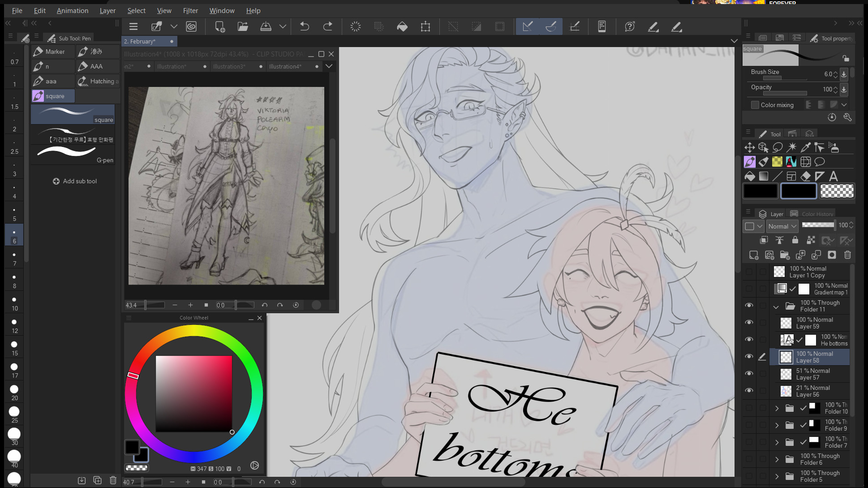
Task: Select the Auto select magic wand tool
Action: tap(792, 147)
